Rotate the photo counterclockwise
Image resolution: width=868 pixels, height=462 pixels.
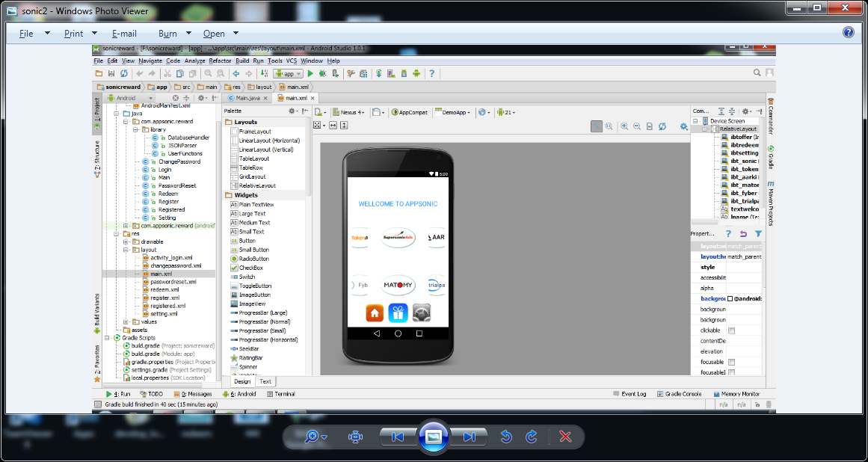[506, 437]
